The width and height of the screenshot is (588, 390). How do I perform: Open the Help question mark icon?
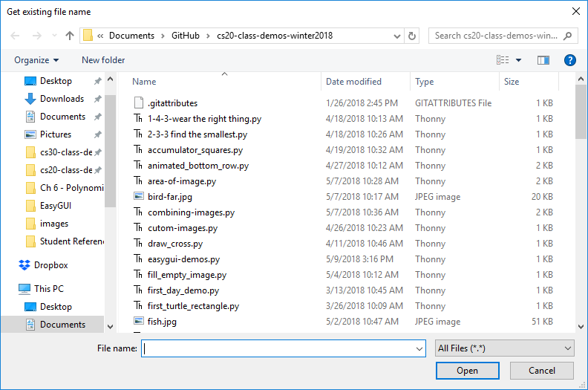point(569,60)
